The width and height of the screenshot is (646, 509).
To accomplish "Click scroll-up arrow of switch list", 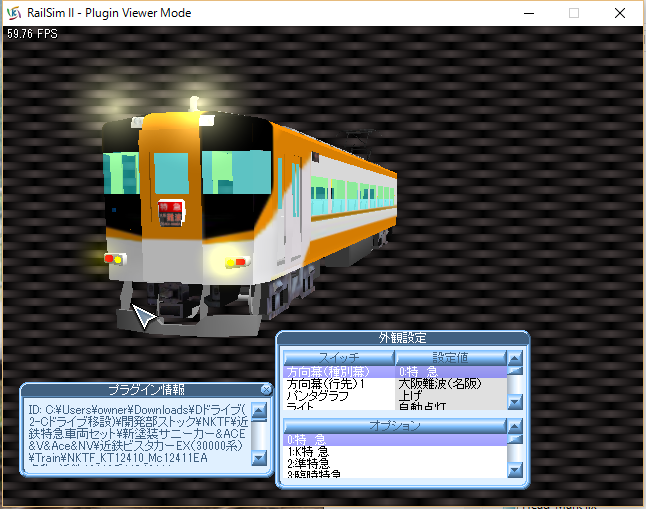I will (x=515, y=357).
